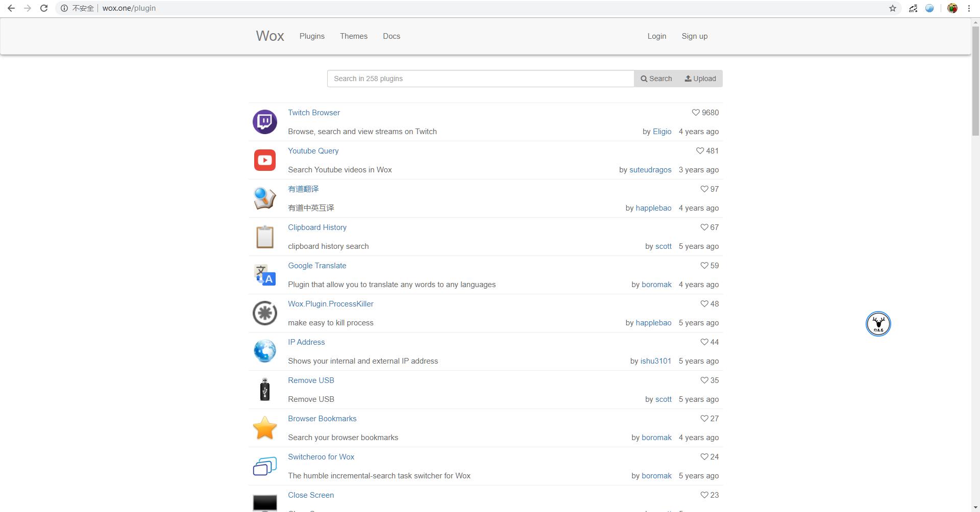
Task: Click the IP Address globe icon
Action: click(x=265, y=351)
